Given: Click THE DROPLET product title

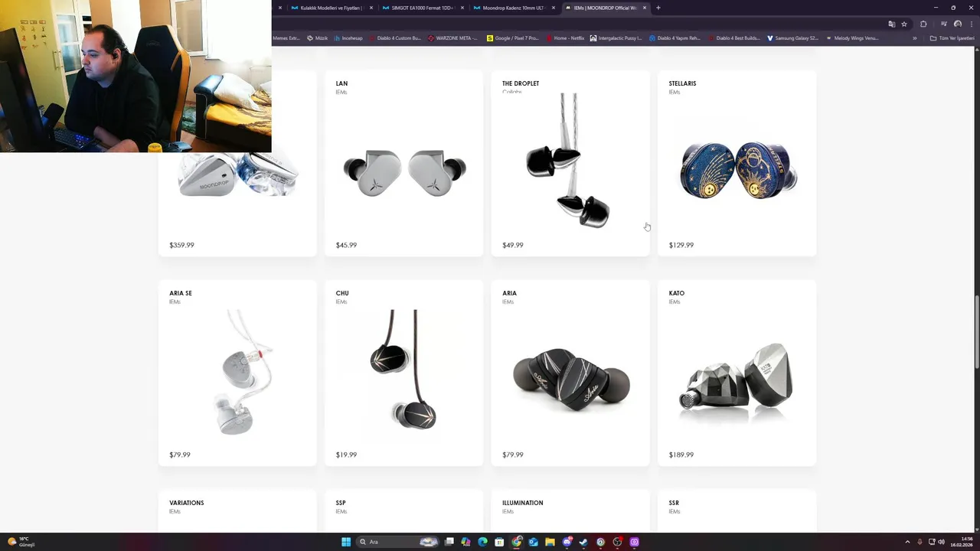Looking at the screenshot, I should [521, 83].
